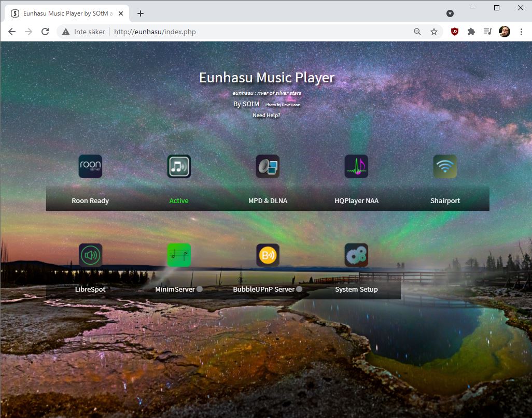The height and width of the screenshot is (418, 532).
Task: Open the Need Help? link
Action: click(x=267, y=116)
